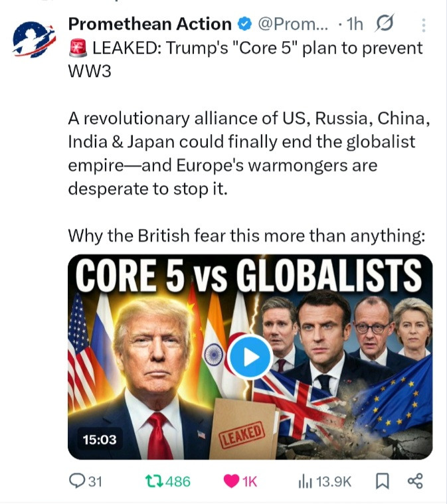Expand the three-dot more options menu
This screenshot has height=504, width=447.
pyautogui.click(x=424, y=25)
